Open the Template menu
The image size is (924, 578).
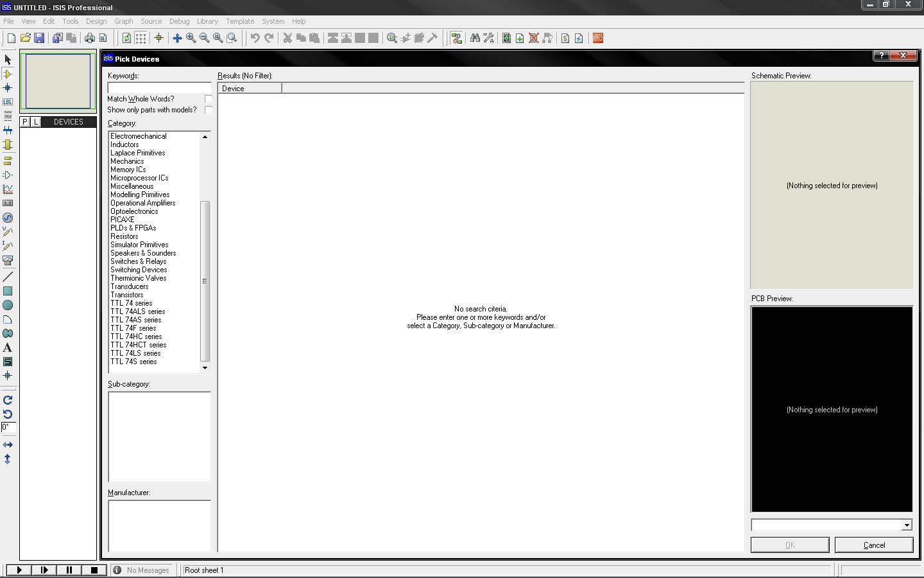pos(240,21)
